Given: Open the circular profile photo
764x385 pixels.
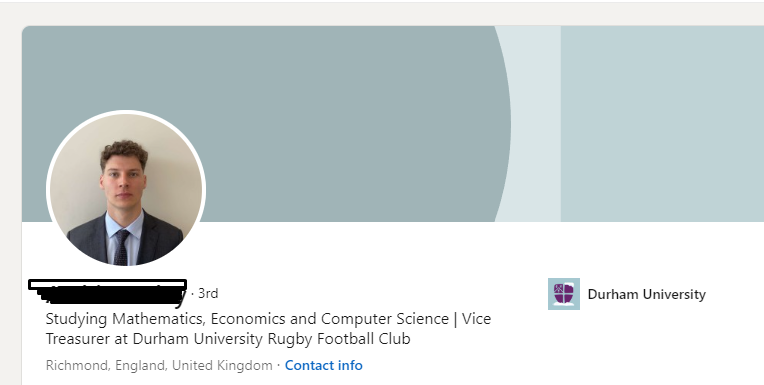Looking at the screenshot, I should coord(126,189).
